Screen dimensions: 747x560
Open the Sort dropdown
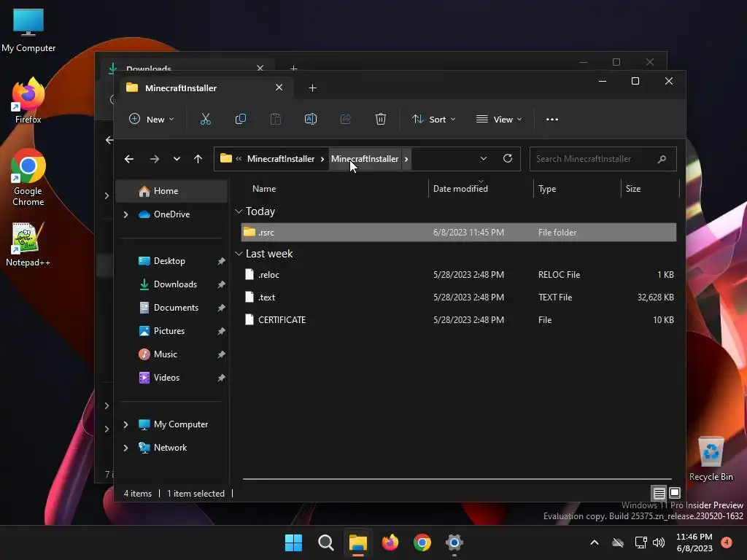[433, 119]
